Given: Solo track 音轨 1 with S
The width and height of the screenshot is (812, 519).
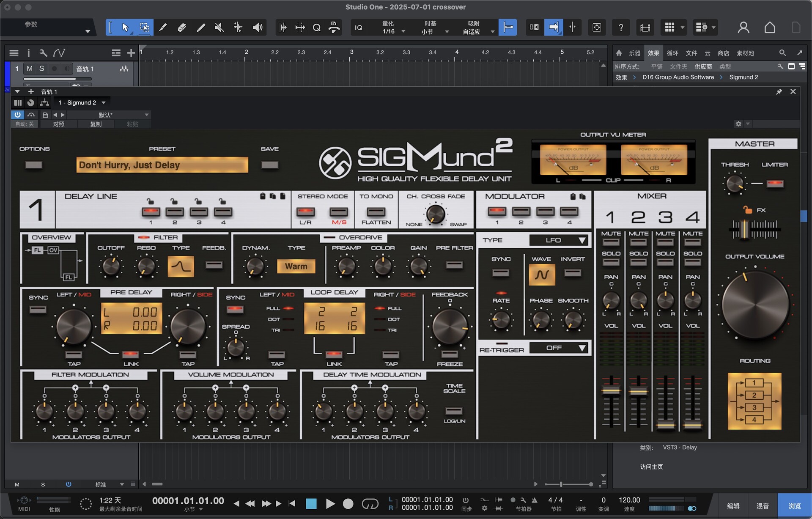Looking at the screenshot, I should [41, 69].
